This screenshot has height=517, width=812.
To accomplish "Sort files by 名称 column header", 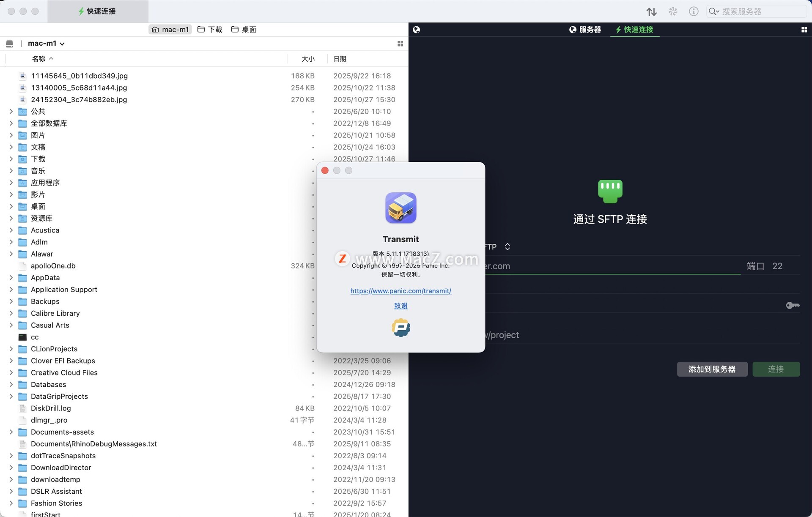I will 39,59.
